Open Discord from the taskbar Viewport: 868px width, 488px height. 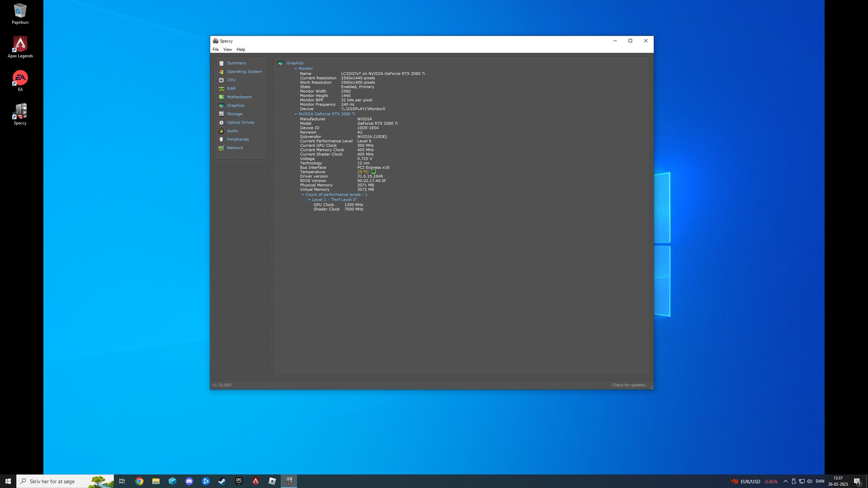[x=189, y=481]
